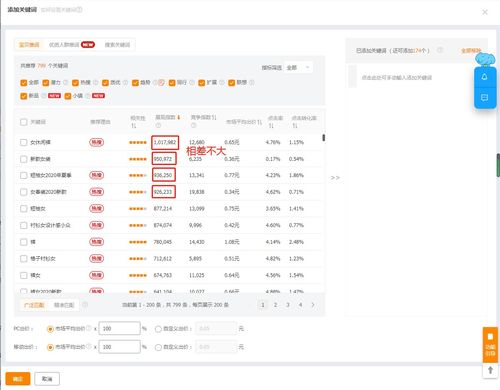Image resolution: width=500 pixels, height=390 pixels.
Task: Uncheck the 扩展 filter checkbox
Action: coord(202,83)
